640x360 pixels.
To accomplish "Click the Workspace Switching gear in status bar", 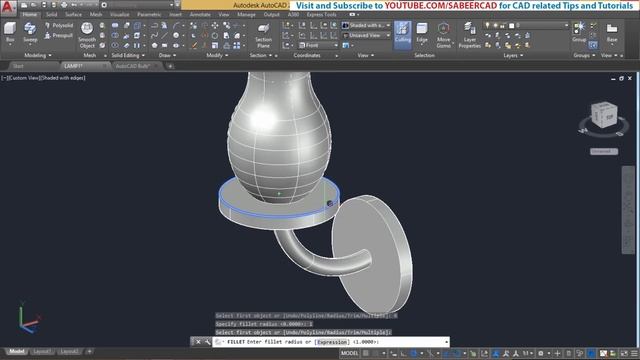I will click(x=541, y=353).
